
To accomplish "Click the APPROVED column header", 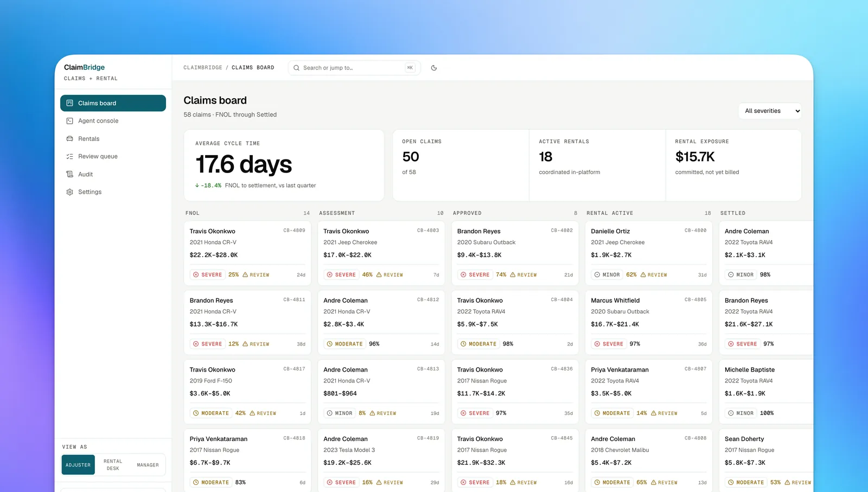I will pyautogui.click(x=467, y=213).
